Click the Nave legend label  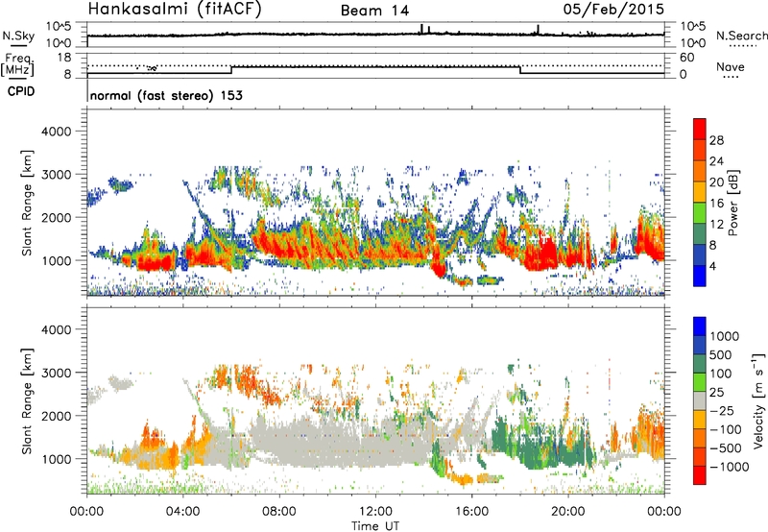click(731, 66)
